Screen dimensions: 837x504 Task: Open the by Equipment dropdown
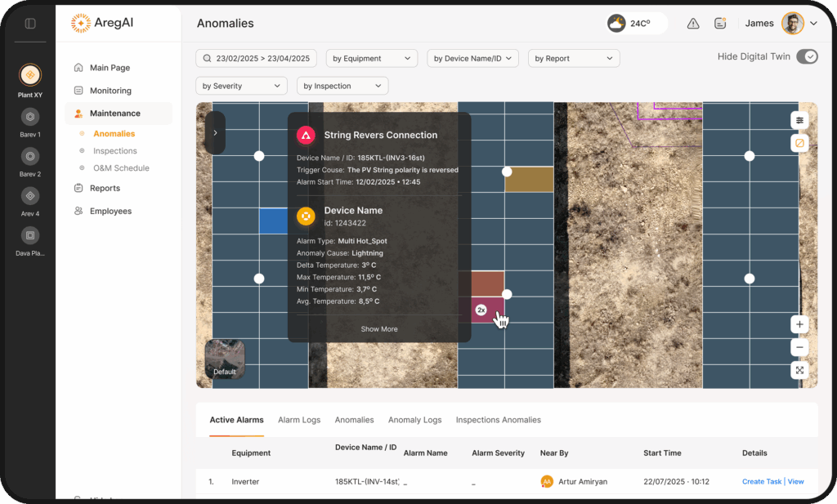click(x=371, y=59)
